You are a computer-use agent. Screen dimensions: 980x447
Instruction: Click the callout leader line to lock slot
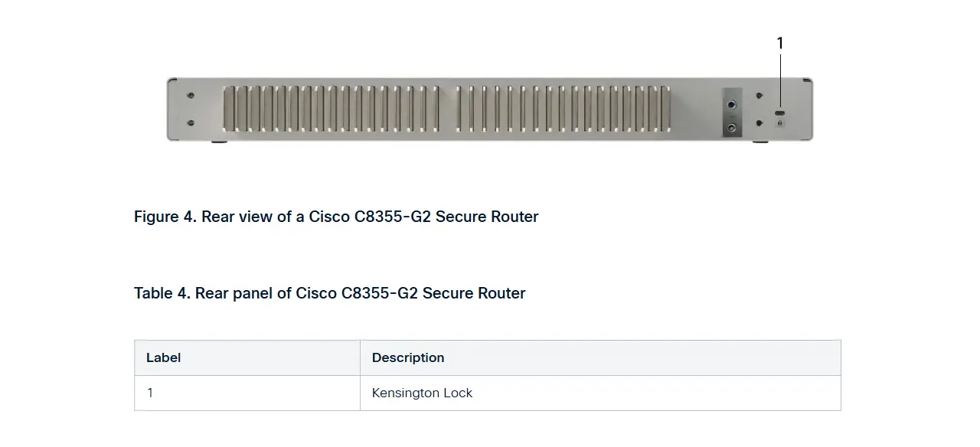(x=780, y=80)
